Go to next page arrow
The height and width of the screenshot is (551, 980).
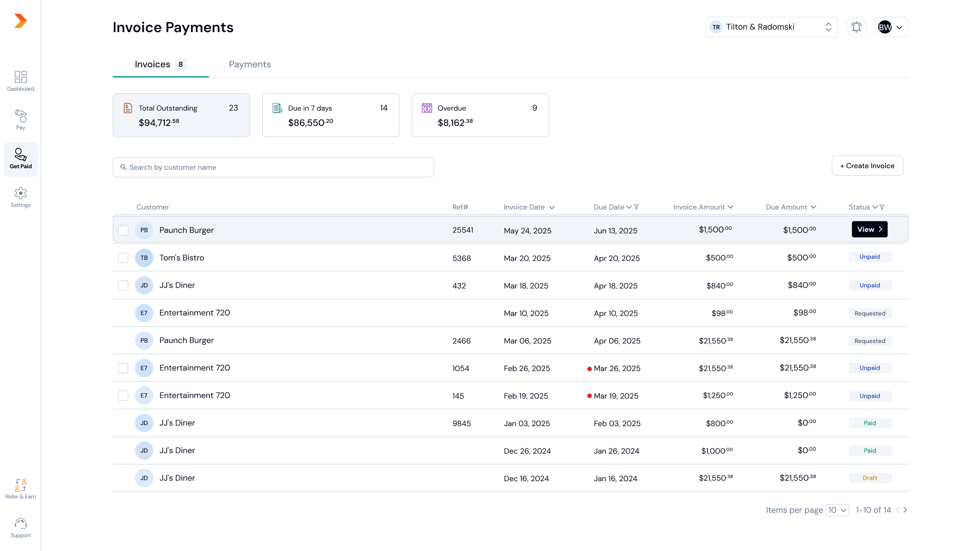tap(905, 510)
